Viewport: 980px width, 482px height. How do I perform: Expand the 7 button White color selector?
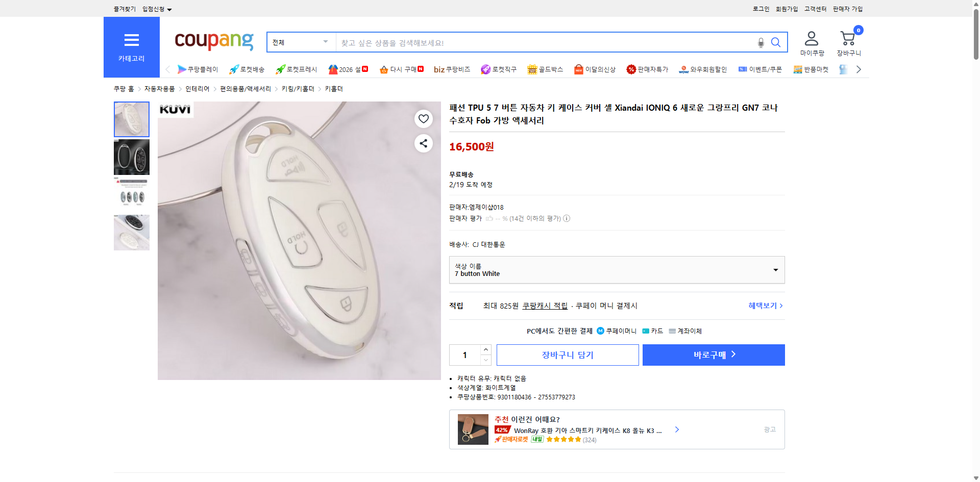pos(616,270)
